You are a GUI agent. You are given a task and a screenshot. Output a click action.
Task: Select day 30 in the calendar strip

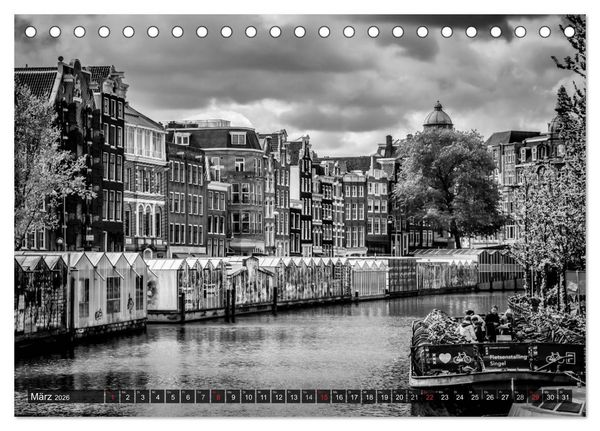[550, 397]
